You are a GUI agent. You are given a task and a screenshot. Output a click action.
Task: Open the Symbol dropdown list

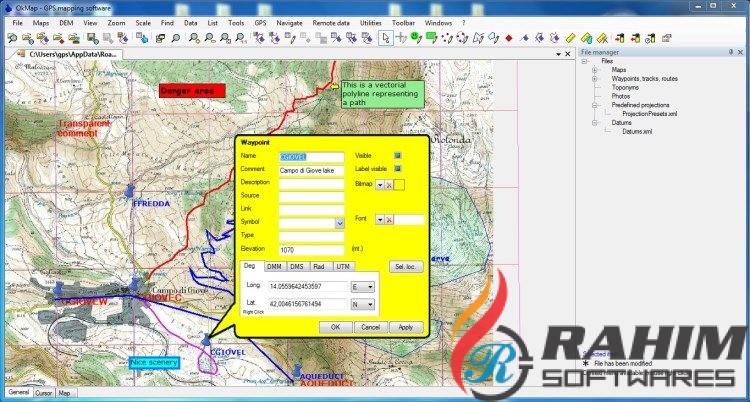(x=340, y=223)
